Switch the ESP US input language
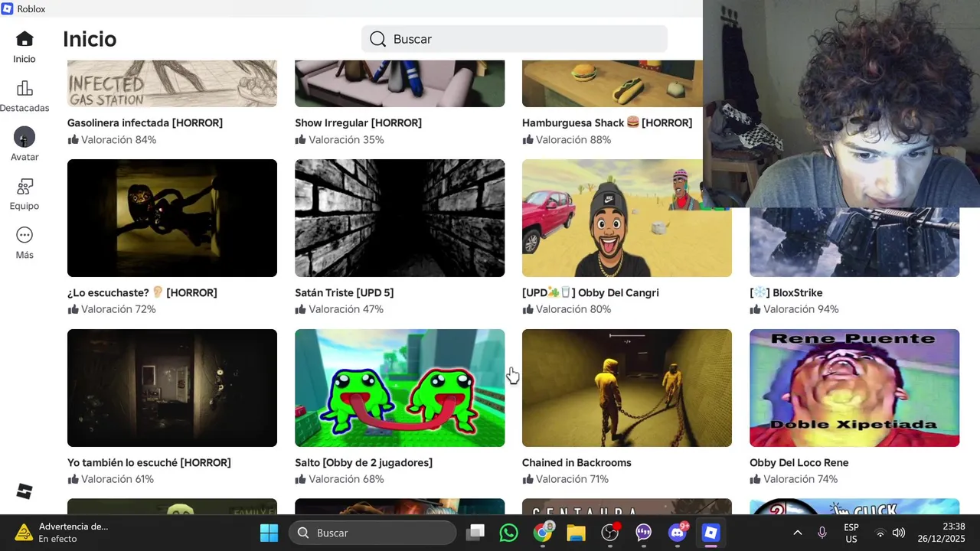Screen dimensions: 980x551 point(851,533)
